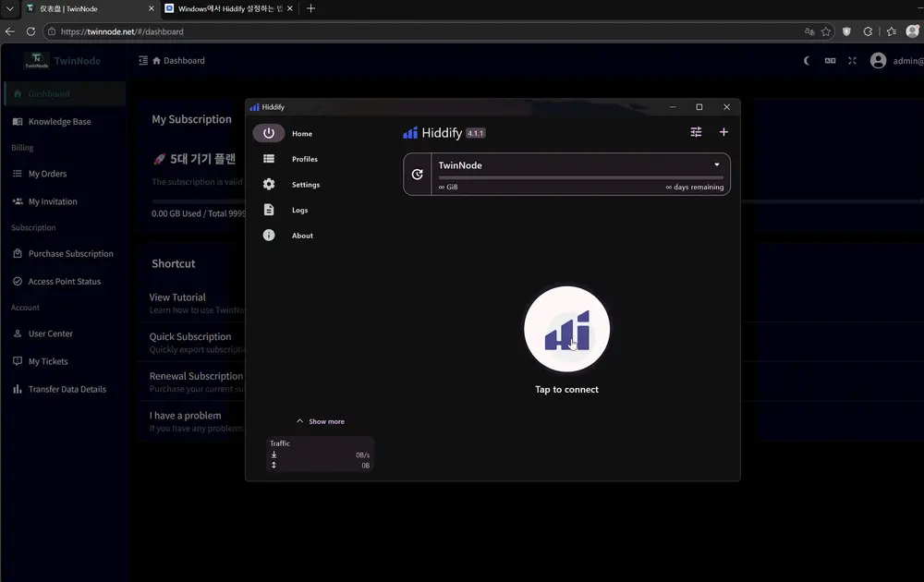Screen dimensions: 924x582
Task: Toggle dark mode moon icon in TwinNode
Action: click(x=807, y=61)
